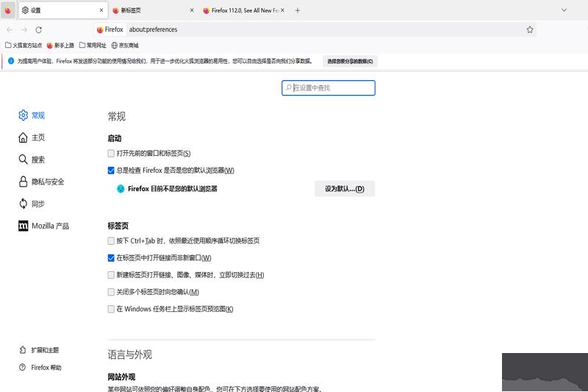The width and height of the screenshot is (588, 392).
Task: Click the dark thumbnail overlay at bottom right
Action: 545,372
